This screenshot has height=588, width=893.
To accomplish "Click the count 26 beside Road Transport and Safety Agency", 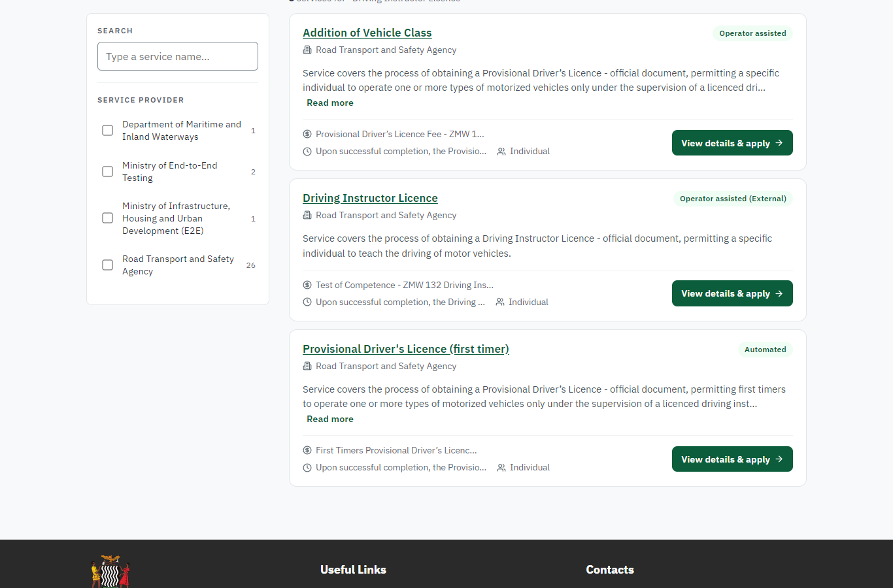I will tap(251, 265).
